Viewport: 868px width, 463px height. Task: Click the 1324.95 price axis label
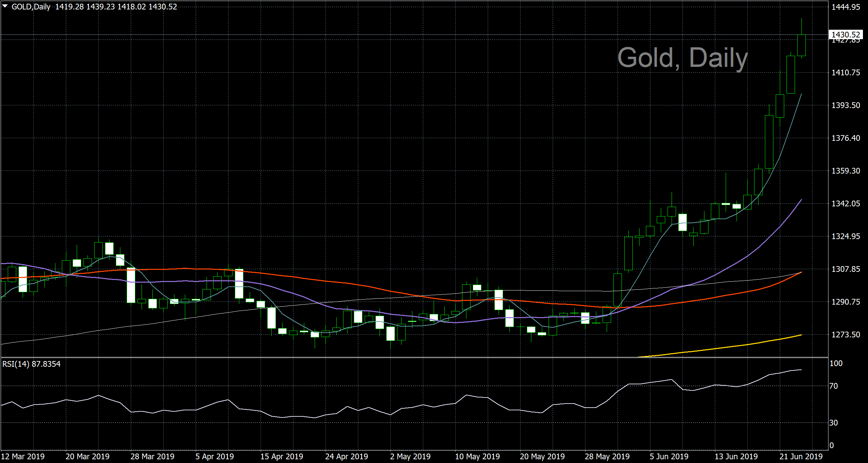click(846, 236)
